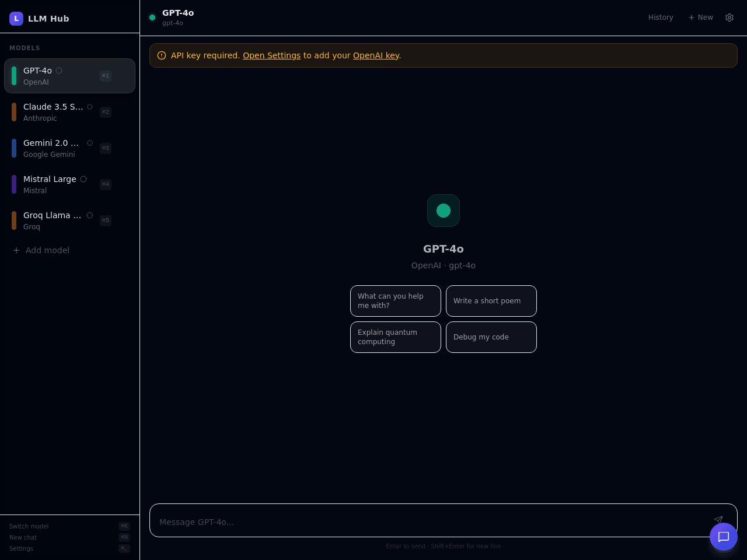This screenshot has width=747, height=560.
Task: Click the green status dot beside header GPT-4o
Action: click(152, 17)
